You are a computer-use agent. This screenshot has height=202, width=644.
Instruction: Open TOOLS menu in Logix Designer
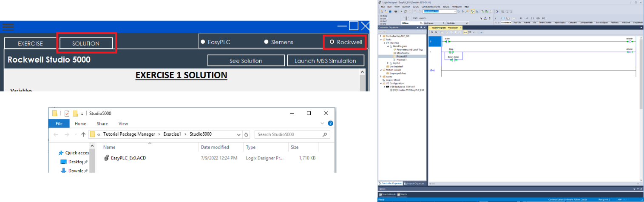pos(446,7)
